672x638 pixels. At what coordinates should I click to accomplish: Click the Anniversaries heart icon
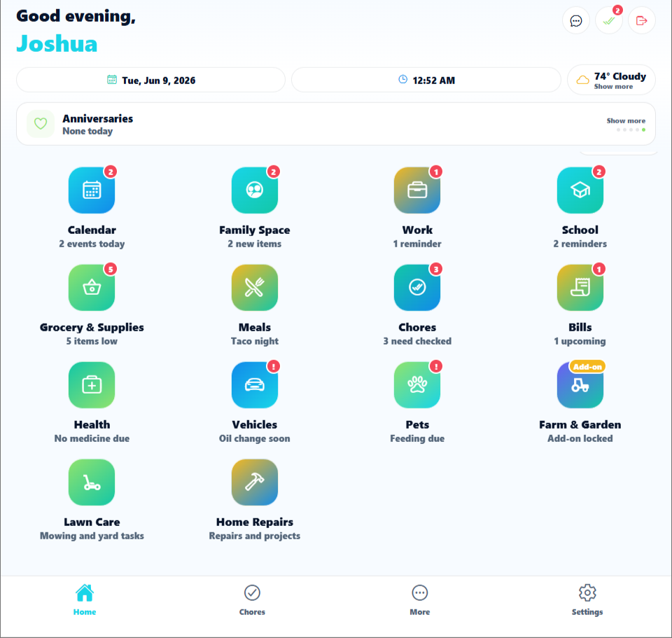[41, 124]
